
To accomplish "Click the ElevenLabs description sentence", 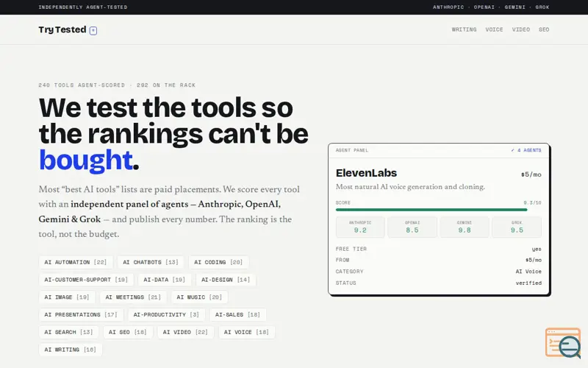I will 410,187.
